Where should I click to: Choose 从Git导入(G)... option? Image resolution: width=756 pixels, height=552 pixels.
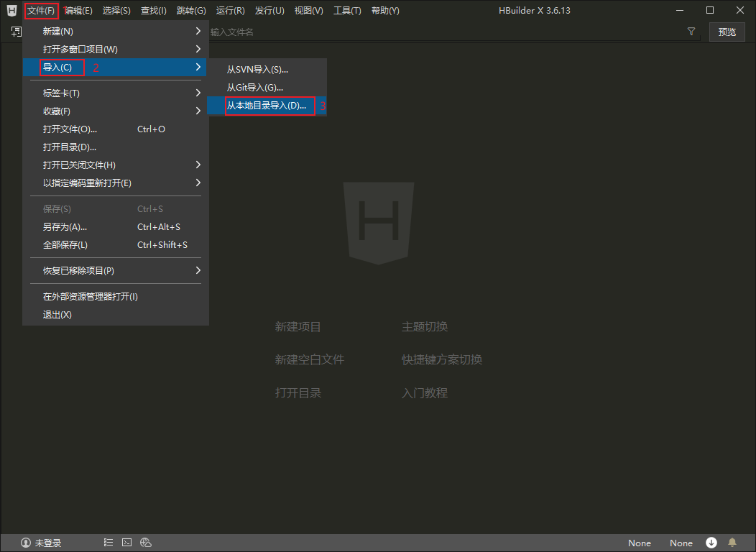(267, 87)
